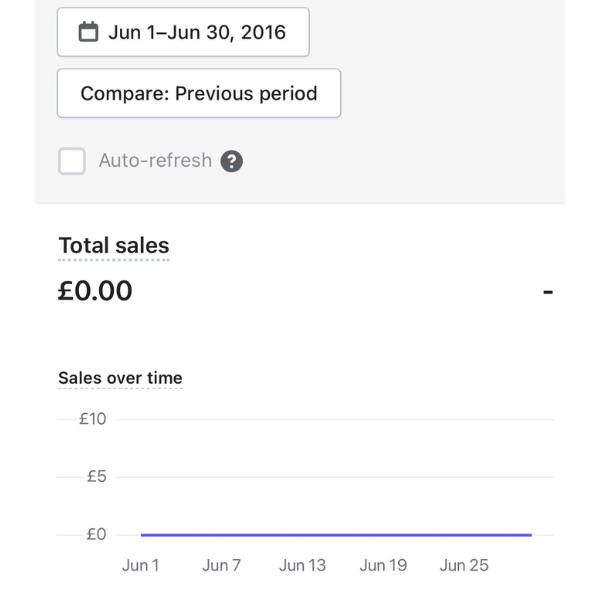Click the £0 y-axis label
Image resolution: width=600 pixels, height=600 pixels.
pyautogui.click(x=96, y=535)
